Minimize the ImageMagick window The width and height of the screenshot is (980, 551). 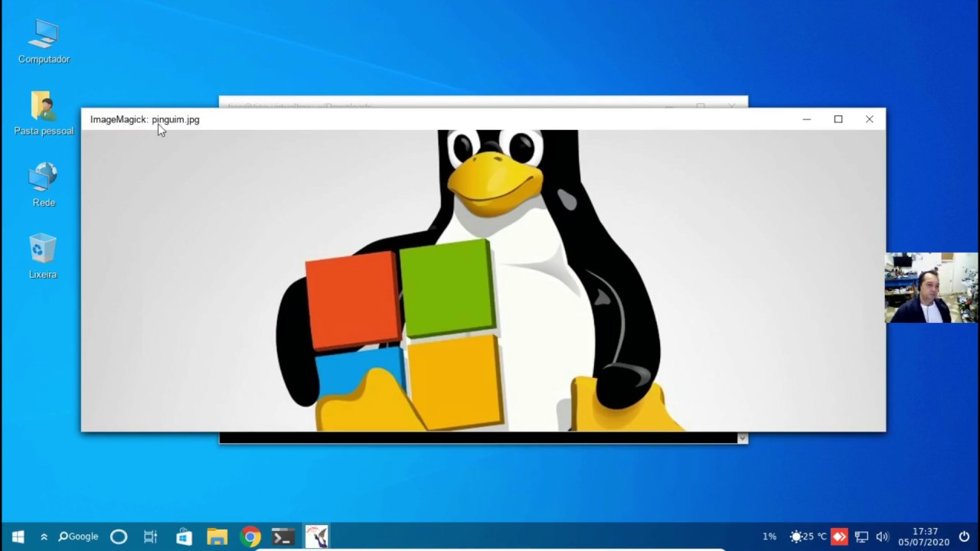point(806,119)
